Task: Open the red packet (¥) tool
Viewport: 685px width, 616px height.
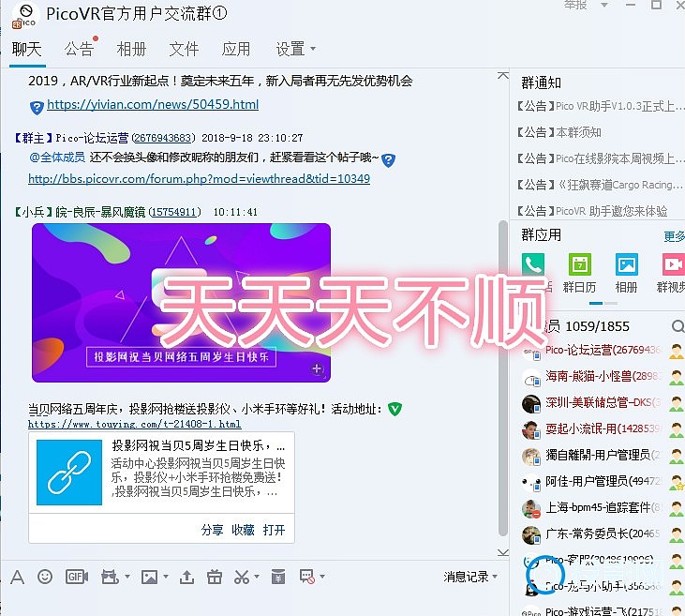Action: tap(278, 577)
